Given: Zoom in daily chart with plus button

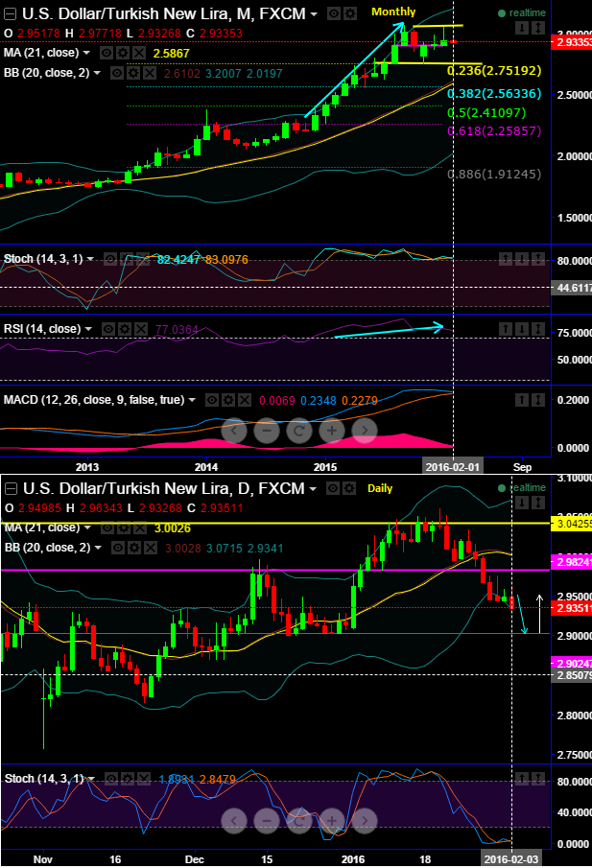Looking at the screenshot, I should (332, 821).
